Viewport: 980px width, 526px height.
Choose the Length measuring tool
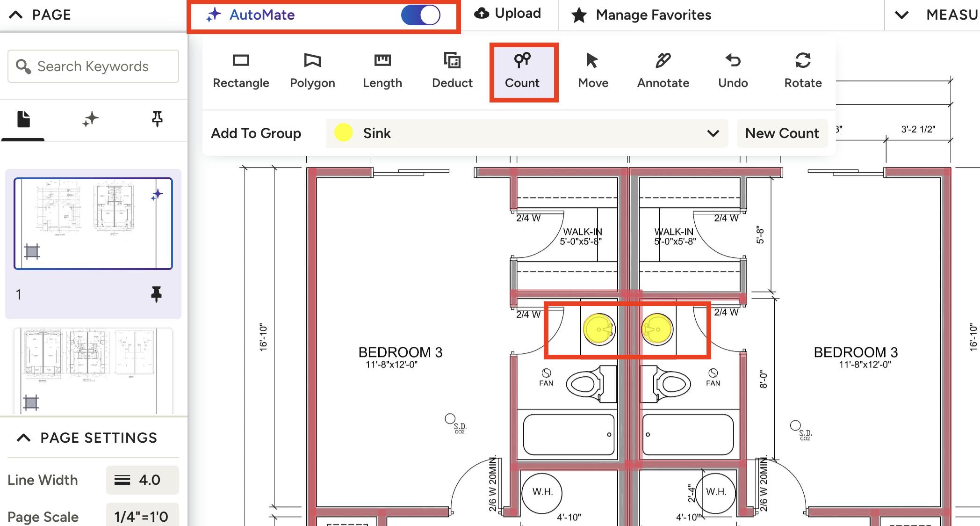click(x=382, y=71)
